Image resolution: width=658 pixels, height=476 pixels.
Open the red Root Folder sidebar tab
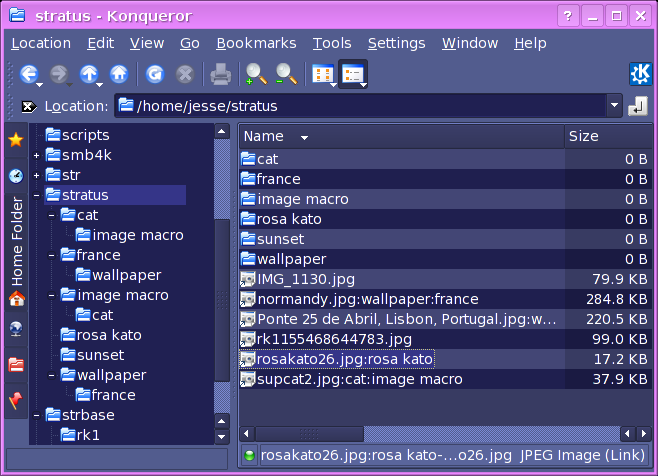(16, 365)
